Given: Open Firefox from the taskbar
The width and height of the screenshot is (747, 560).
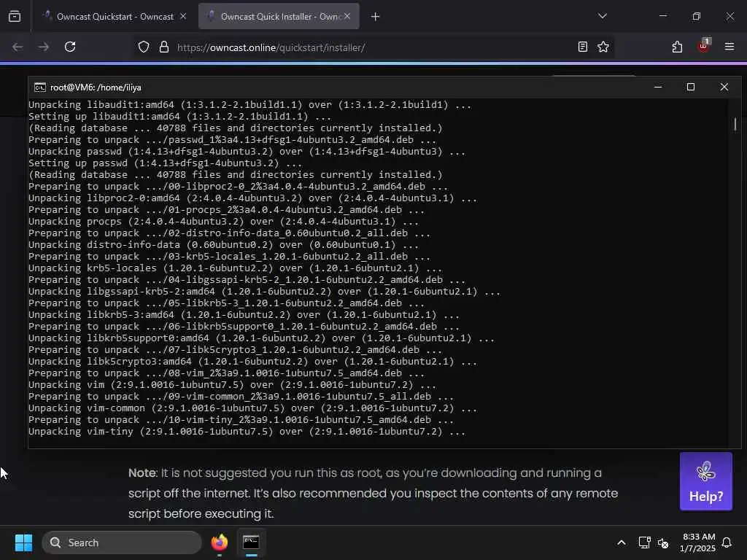Looking at the screenshot, I should point(220,542).
